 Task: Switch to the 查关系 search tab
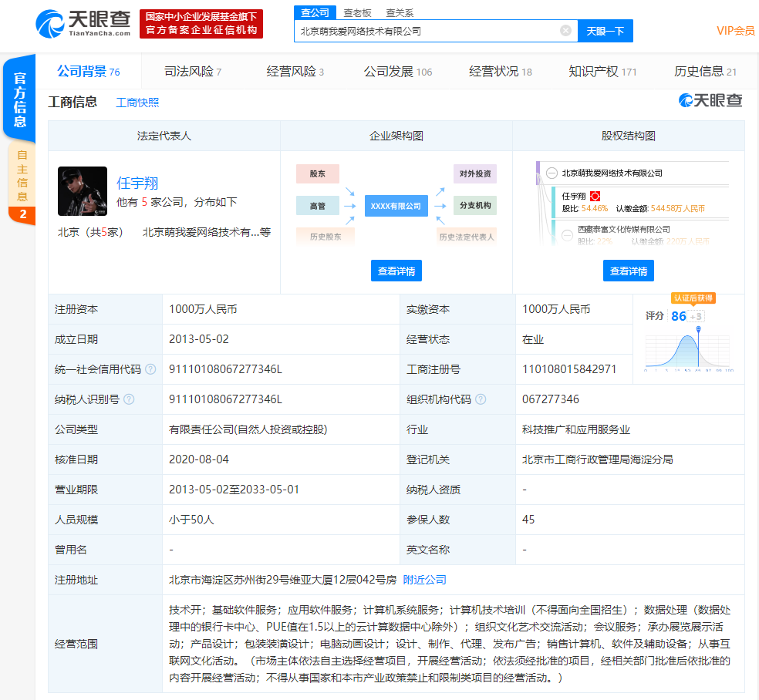click(x=400, y=13)
